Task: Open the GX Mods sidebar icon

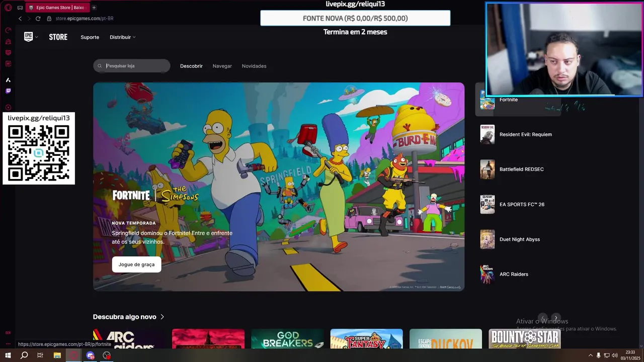Action: [8, 63]
